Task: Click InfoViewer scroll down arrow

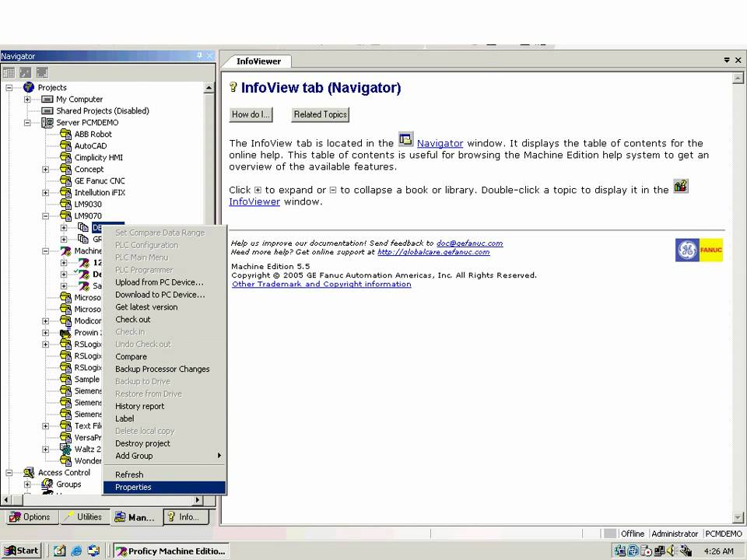Action: point(738,517)
